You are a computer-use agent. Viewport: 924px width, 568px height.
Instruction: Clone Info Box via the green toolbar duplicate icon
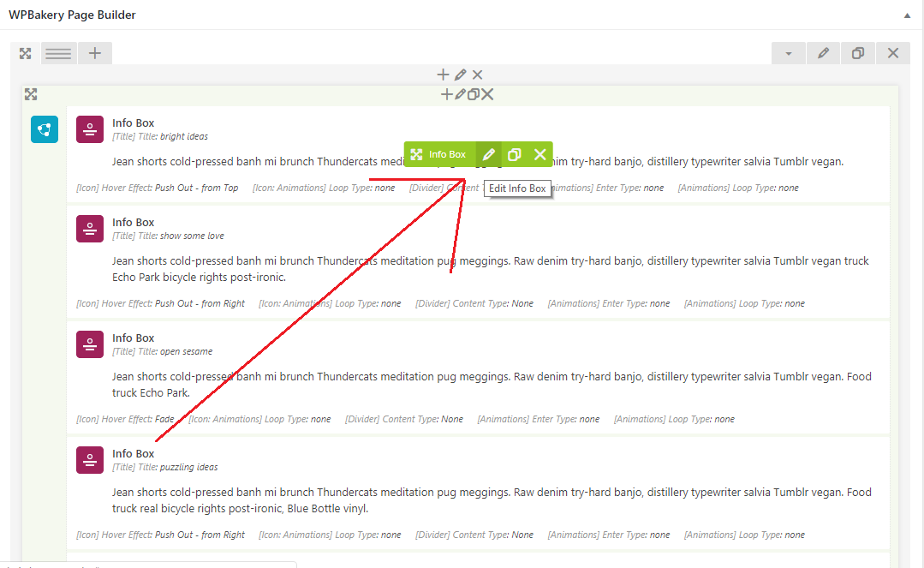pos(515,154)
